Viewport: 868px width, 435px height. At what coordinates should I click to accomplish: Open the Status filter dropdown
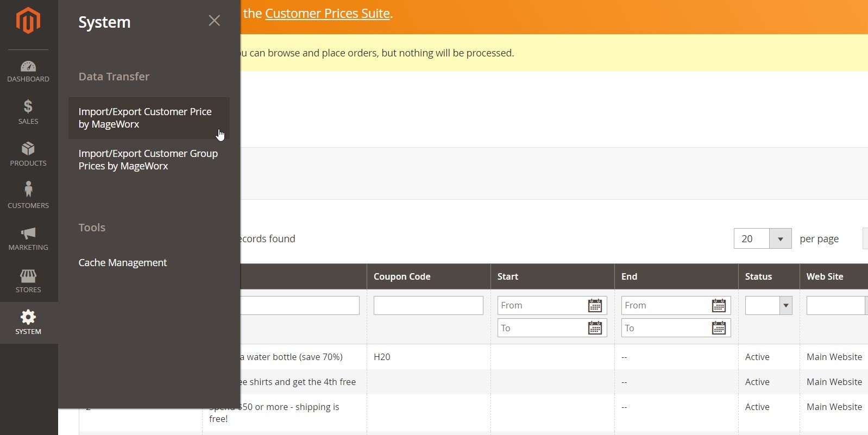(x=769, y=305)
